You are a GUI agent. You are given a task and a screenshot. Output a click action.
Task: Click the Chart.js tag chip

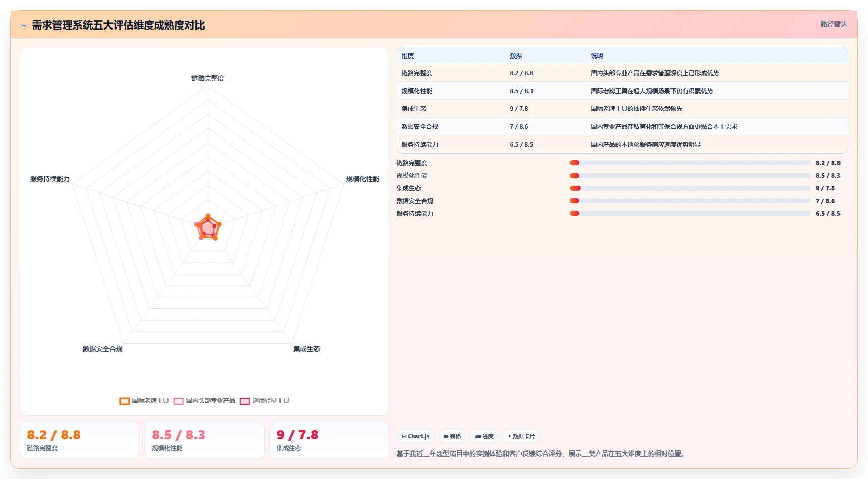415,436
